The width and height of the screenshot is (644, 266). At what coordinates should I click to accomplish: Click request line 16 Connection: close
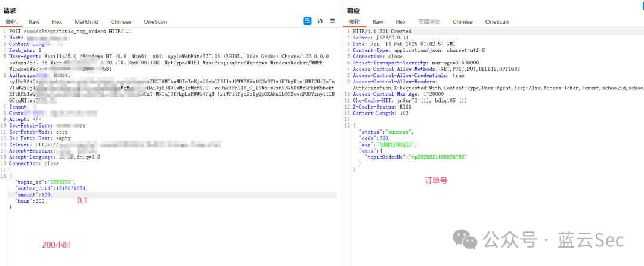33,163
